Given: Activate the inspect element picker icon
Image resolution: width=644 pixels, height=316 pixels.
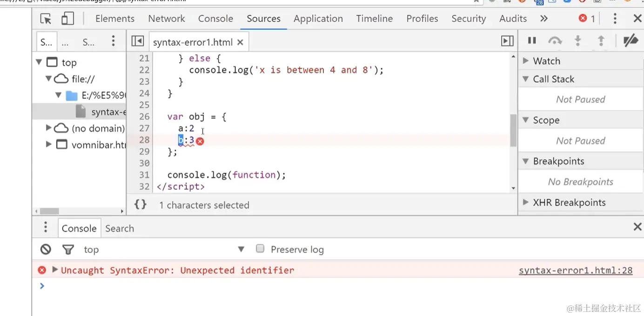Looking at the screenshot, I should click(46, 19).
